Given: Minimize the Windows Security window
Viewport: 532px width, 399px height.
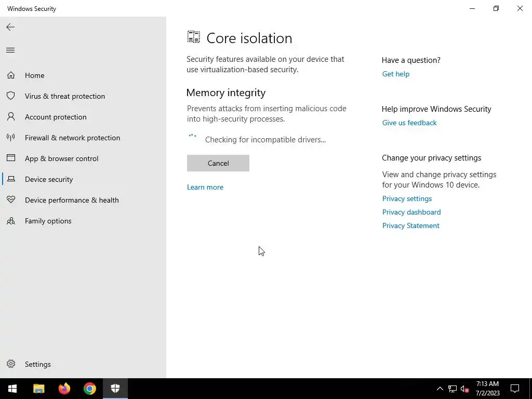Looking at the screenshot, I should [x=472, y=8].
